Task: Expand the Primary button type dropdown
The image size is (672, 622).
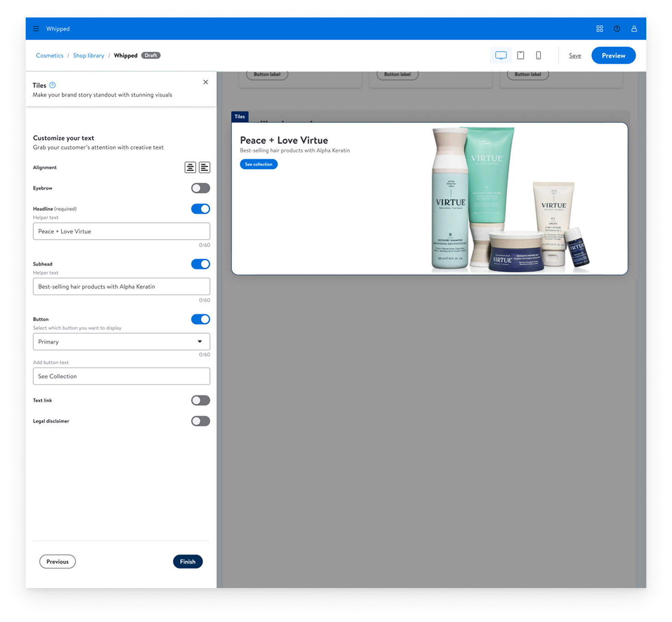Action: 121,342
